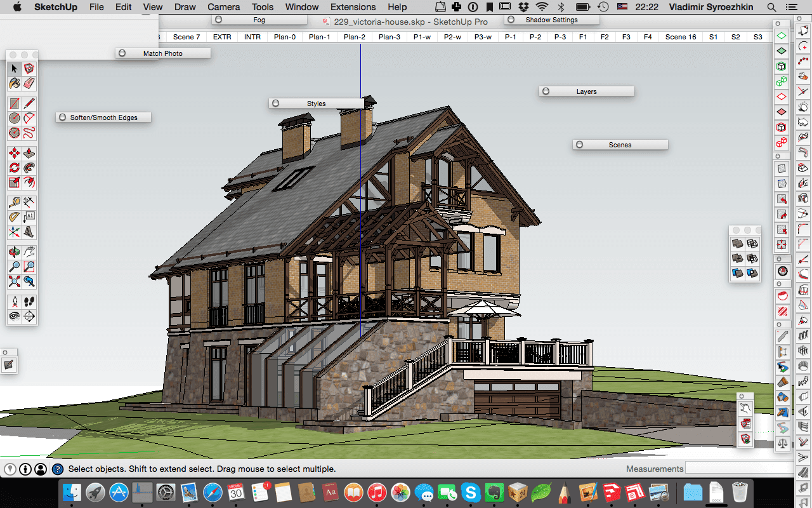Screen dimensions: 812x508
Task: Expand the Styles dialog
Action: 275,103
